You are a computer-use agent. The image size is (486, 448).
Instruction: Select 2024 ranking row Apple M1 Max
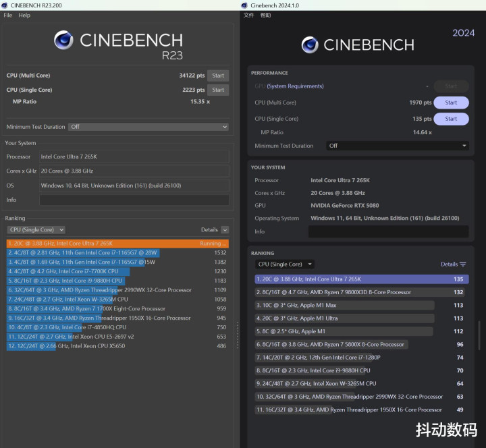tap(362, 305)
